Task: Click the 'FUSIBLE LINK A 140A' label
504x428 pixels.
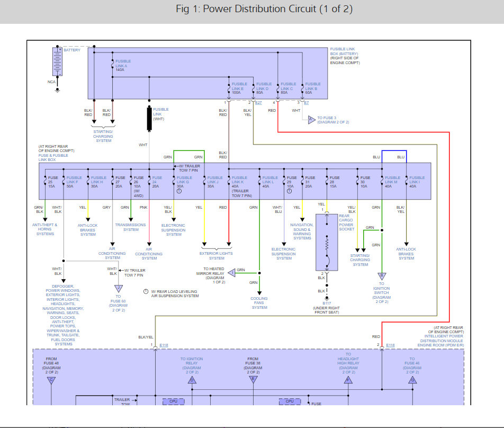Action: 123,65
